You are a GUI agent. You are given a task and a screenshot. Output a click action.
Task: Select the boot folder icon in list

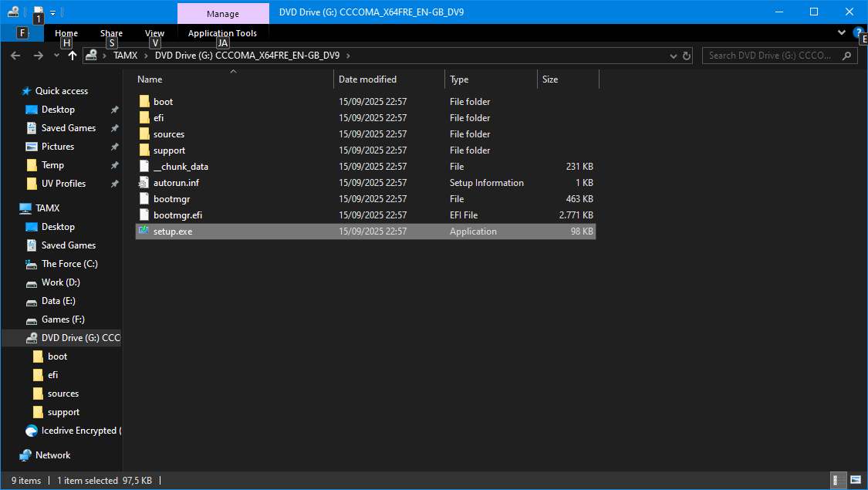144,101
